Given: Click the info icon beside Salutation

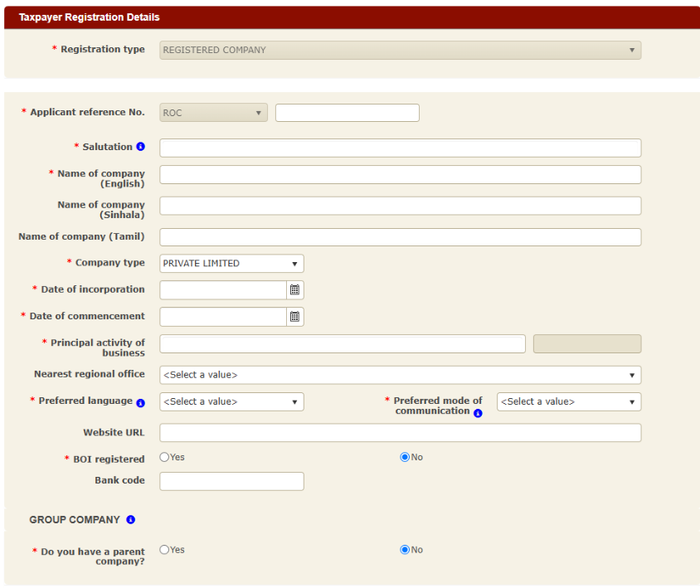Looking at the screenshot, I should click(x=140, y=147).
